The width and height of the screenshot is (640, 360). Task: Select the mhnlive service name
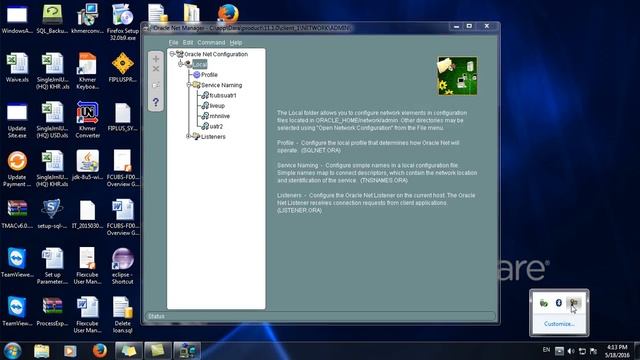click(x=220, y=116)
